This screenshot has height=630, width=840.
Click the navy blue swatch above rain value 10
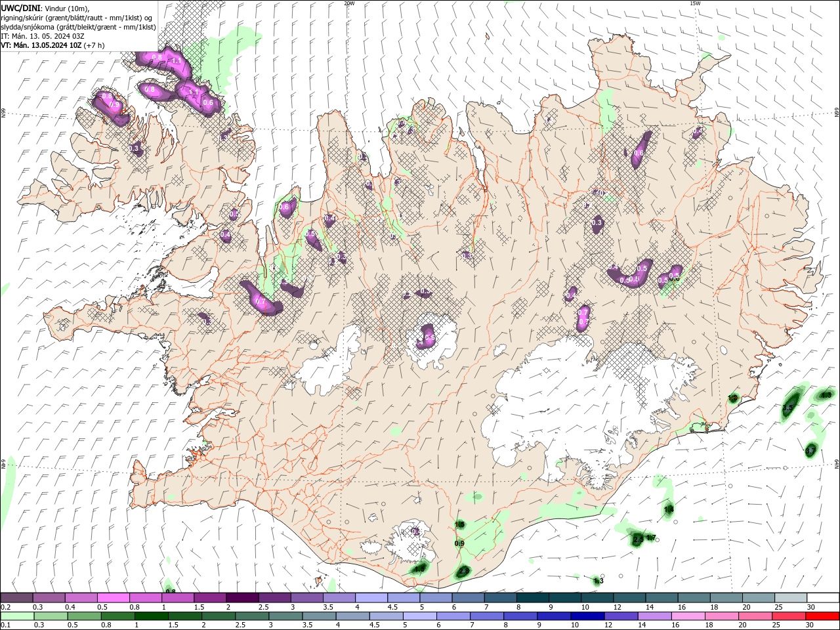pos(586,616)
